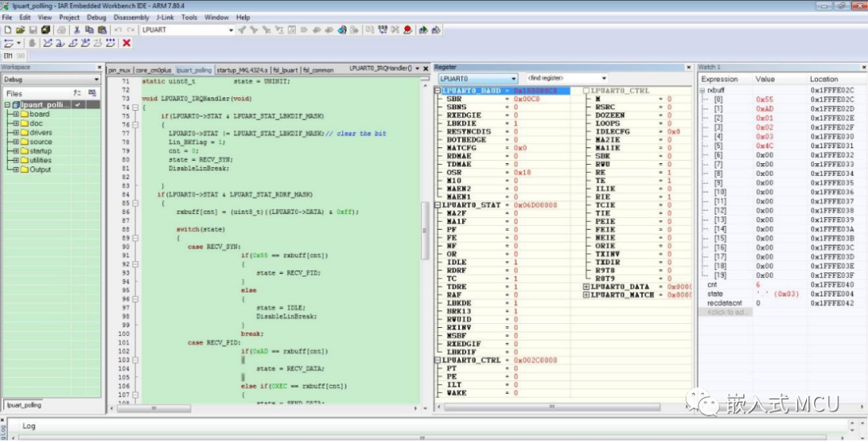Screen dimensions: 868x442
Task: Toggle code fold marker at line 89
Action: click(136, 238)
